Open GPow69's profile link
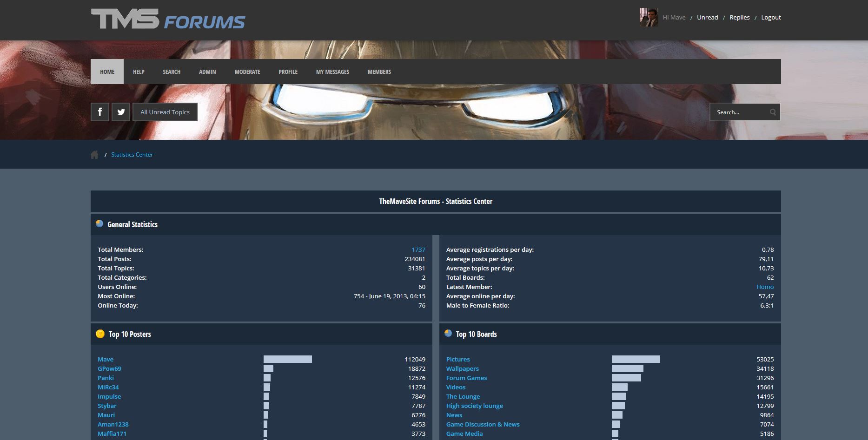 (x=109, y=368)
